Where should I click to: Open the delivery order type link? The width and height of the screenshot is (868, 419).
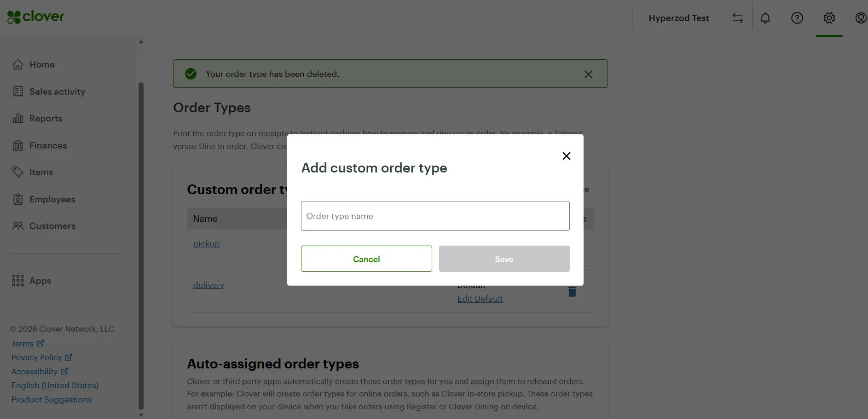tap(208, 285)
